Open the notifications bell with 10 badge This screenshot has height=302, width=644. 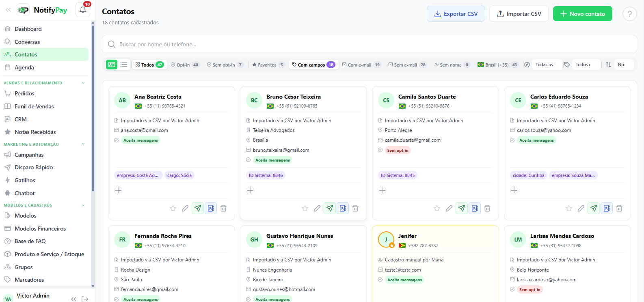pyautogui.click(x=83, y=10)
